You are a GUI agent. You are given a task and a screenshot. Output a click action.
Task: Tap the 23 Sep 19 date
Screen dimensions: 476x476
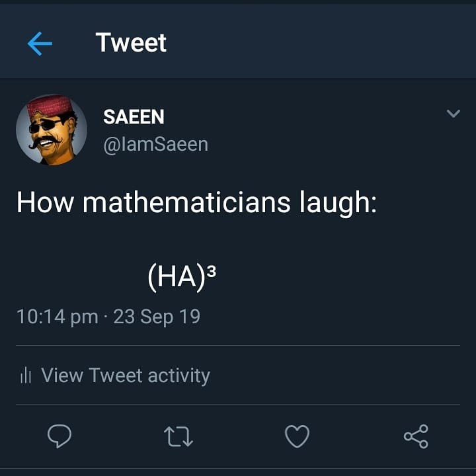tap(157, 317)
